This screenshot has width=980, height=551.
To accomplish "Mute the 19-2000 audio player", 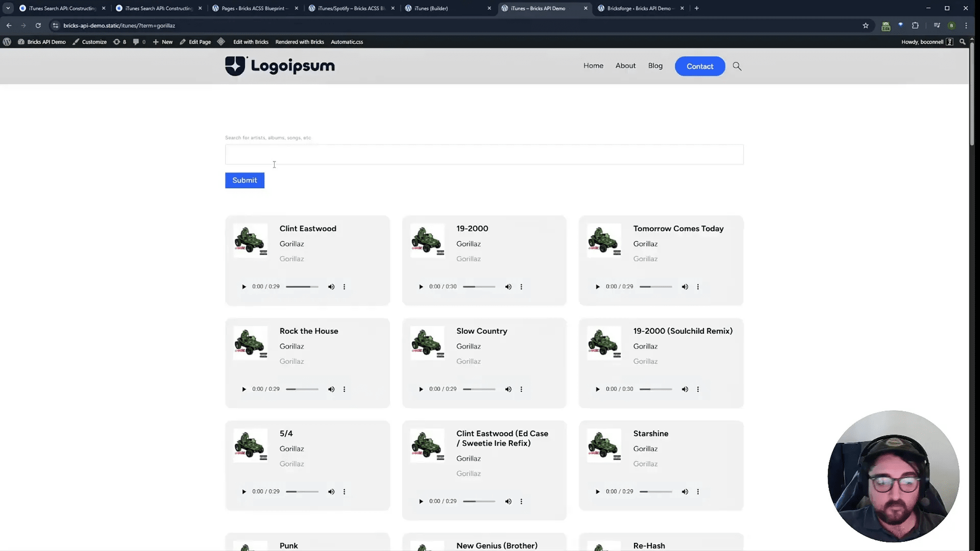I will [x=508, y=287].
